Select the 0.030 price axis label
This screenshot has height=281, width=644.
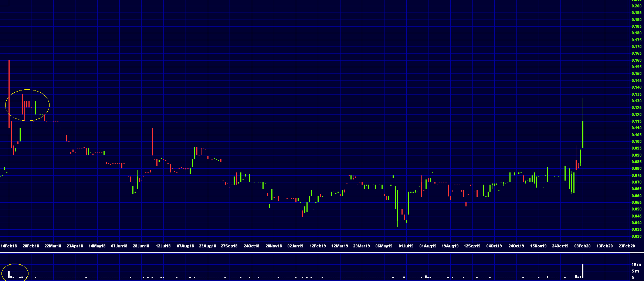tap(637, 236)
